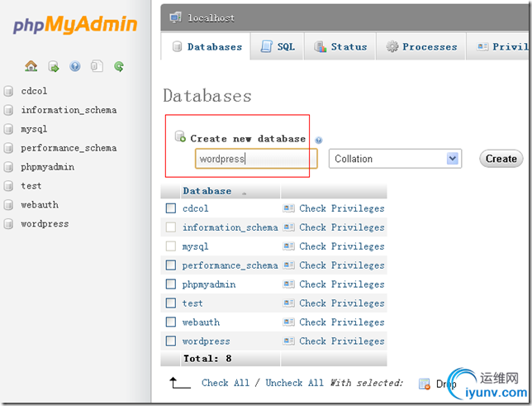Check the test database checkbox
532x406 pixels.
click(171, 303)
